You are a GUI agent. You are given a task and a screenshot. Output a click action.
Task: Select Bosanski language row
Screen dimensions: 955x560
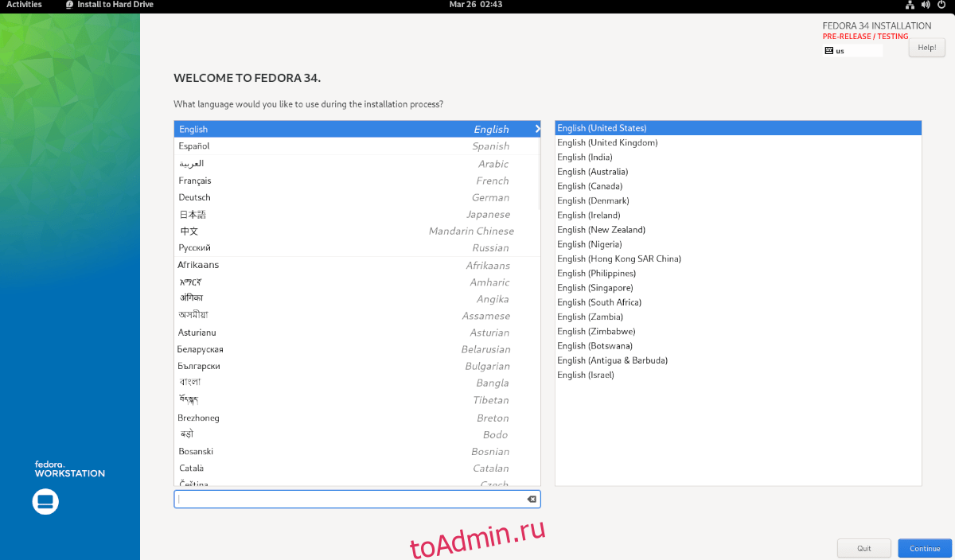(357, 451)
